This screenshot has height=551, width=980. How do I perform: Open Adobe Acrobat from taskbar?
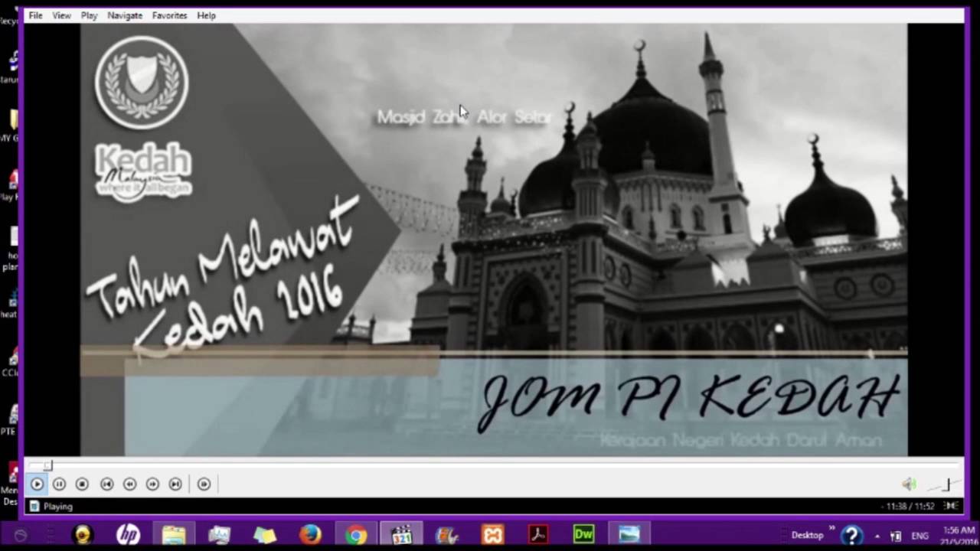(538, 534)
